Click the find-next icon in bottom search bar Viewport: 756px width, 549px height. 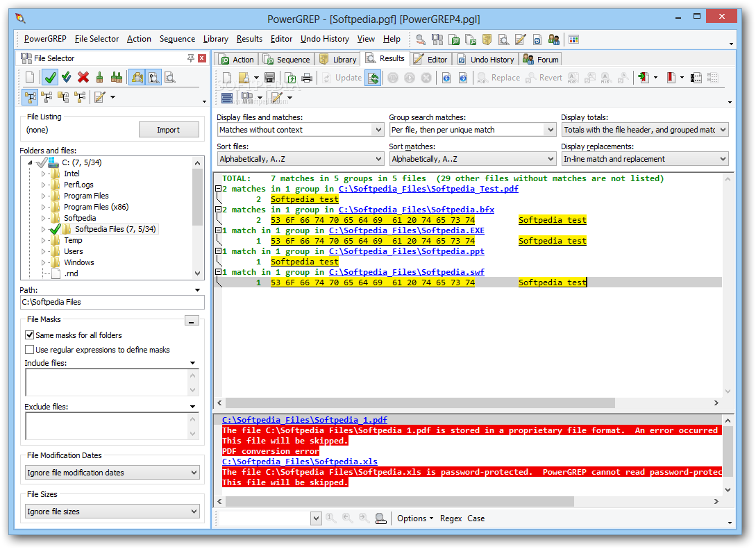[364, 518]
